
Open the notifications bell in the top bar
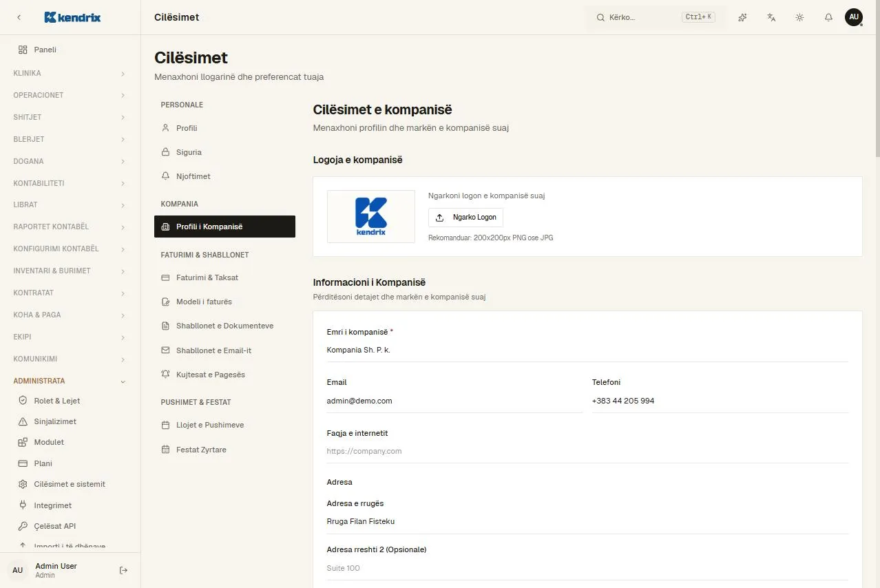click(x=828, y=17)
